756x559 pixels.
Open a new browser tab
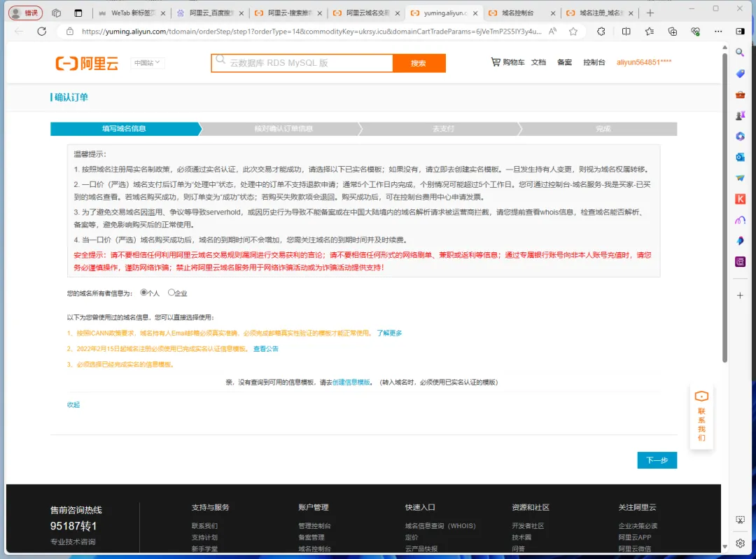pos(650,13)
